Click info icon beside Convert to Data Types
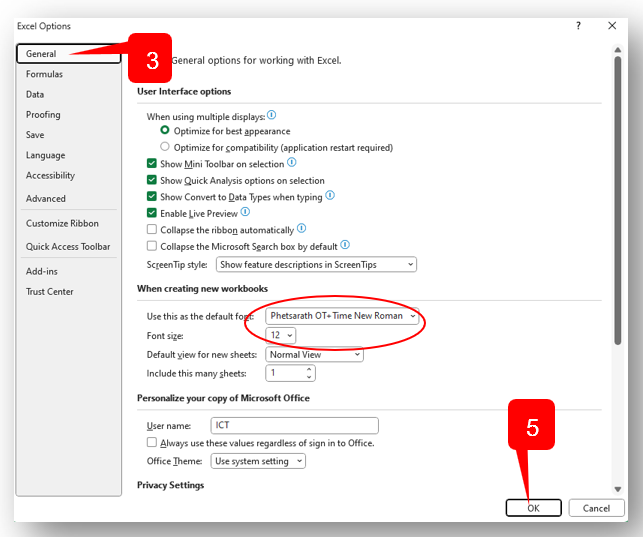The image size is (643, 537). pos(330,196)
